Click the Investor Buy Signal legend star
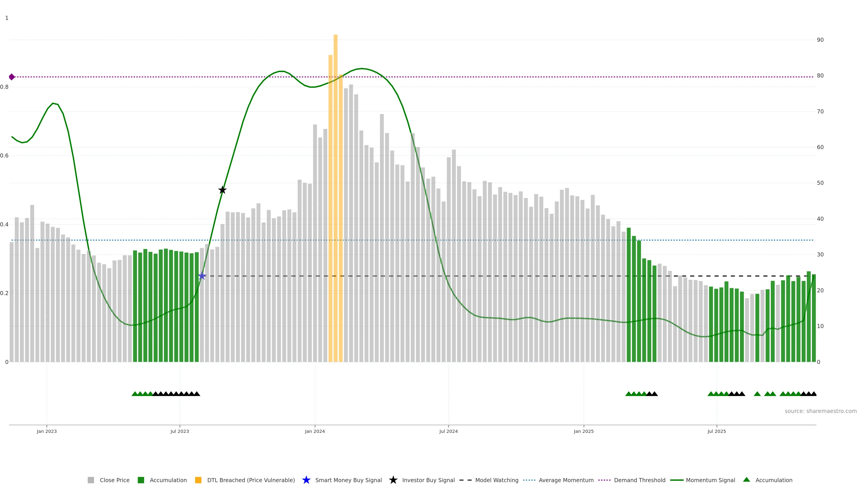This screenshot has width=868, height=488. coord(393,480)
